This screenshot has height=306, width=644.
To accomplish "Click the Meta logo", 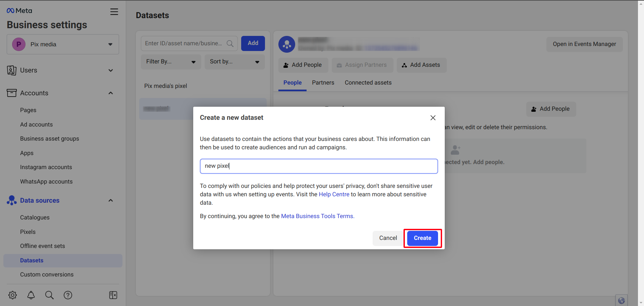I will coord(19,11).
